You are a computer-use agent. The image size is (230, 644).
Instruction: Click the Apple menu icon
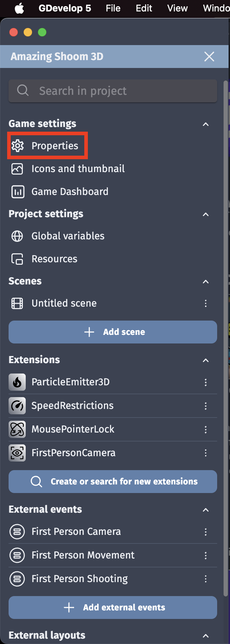coord(19,8)
